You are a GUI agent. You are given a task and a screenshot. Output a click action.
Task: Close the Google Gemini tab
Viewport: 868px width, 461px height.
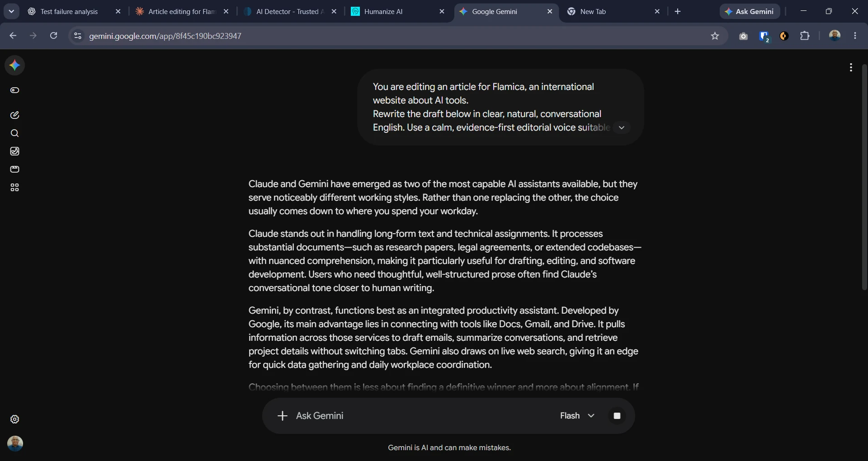(x=550, y=12)
